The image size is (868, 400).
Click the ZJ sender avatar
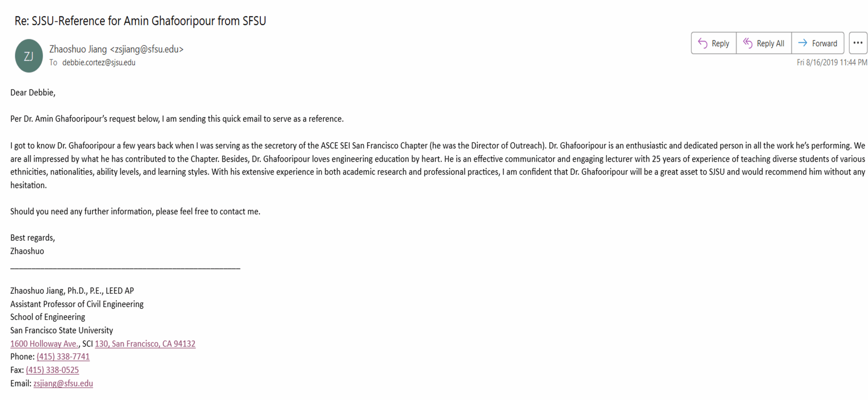click(29, 56)
